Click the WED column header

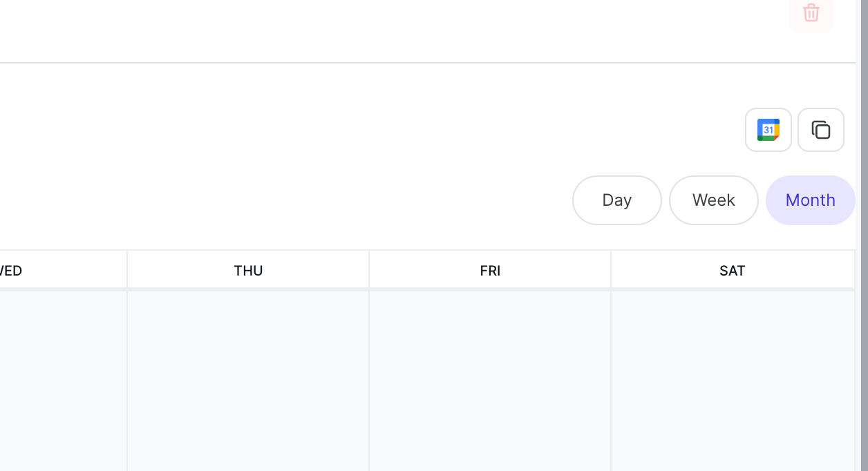tap(63, 271)
